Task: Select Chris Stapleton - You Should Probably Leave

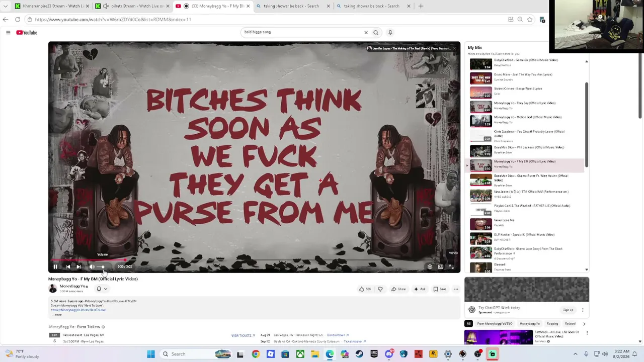Action: point(526,135)
